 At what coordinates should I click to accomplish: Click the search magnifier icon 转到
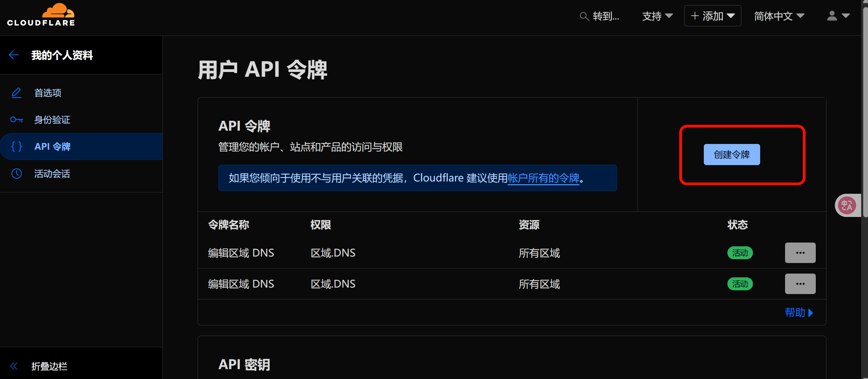[584, 16]
